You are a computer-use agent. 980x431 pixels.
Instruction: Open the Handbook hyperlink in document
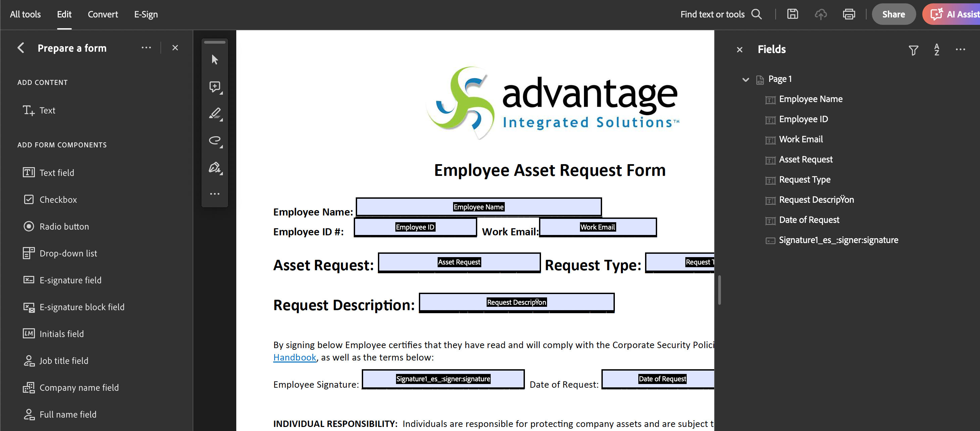click(x=294, y=357)
